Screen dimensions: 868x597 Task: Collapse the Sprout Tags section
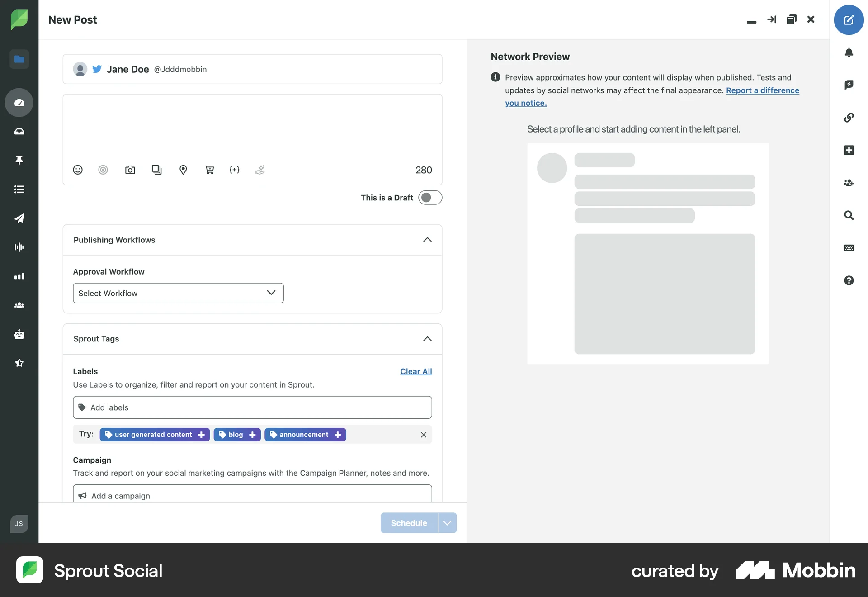pos(427,339)
